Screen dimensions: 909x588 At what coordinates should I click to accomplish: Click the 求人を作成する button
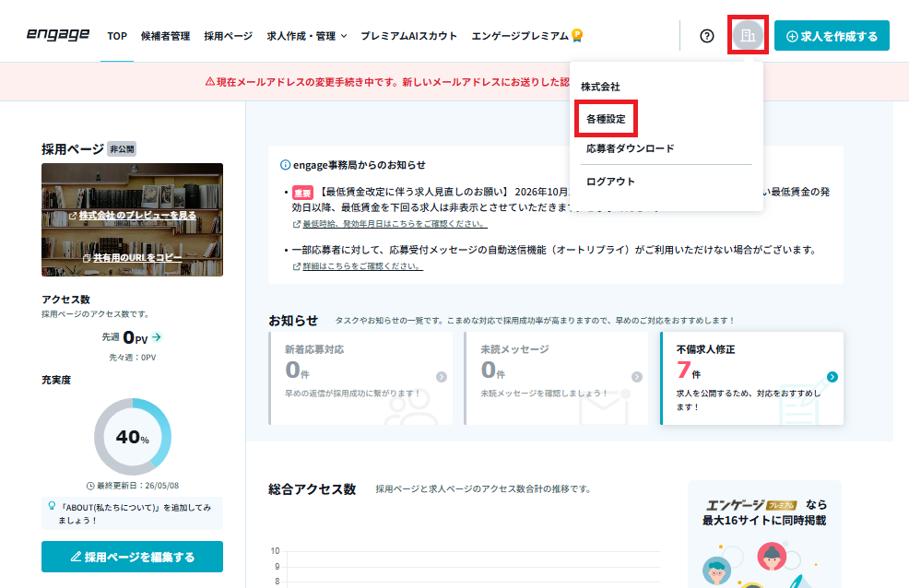click(x=832, y=36)
